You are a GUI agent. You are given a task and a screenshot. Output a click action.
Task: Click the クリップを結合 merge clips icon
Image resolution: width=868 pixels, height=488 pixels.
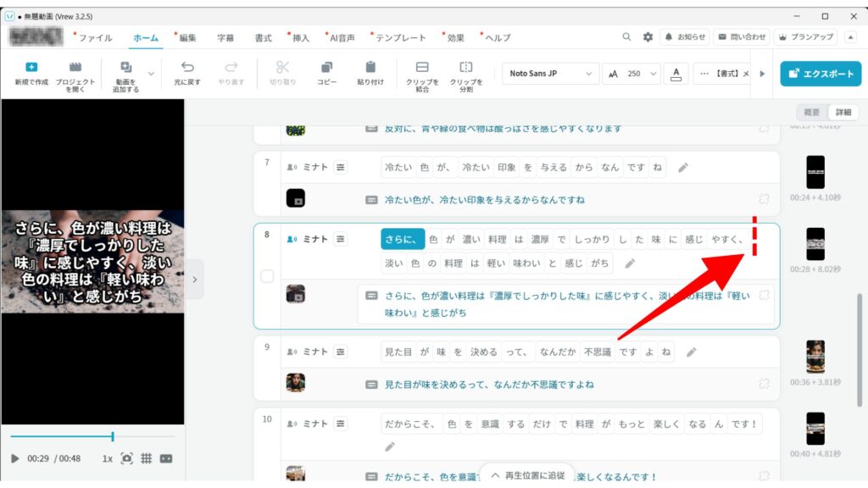(x=421, y=67)
